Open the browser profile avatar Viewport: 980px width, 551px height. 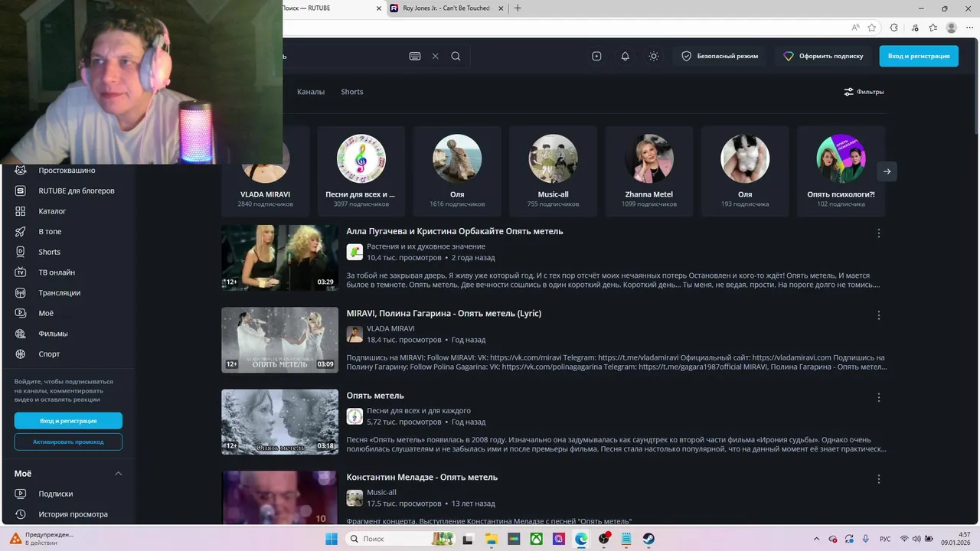coord(952,28)
